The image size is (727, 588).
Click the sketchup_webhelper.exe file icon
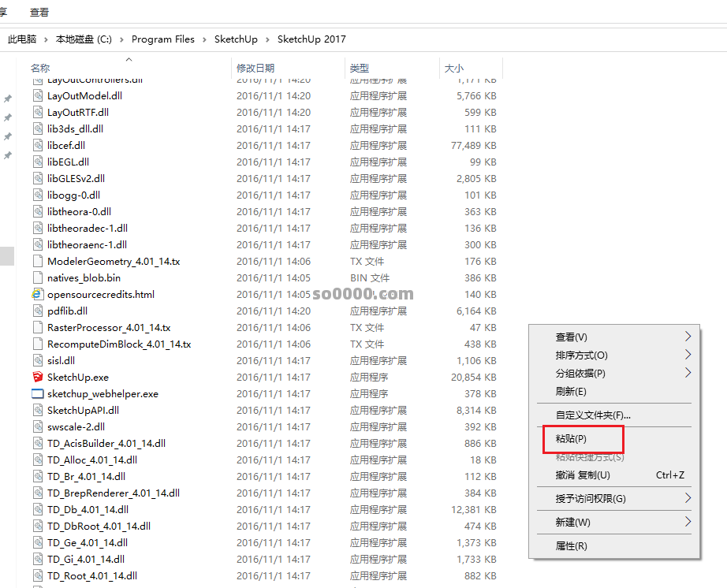tap(38, 394)
